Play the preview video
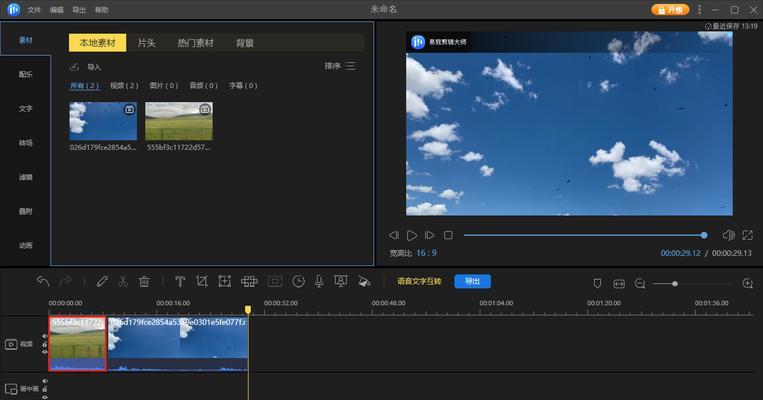Viewport: 763px width, 400px height. point(412,236)
